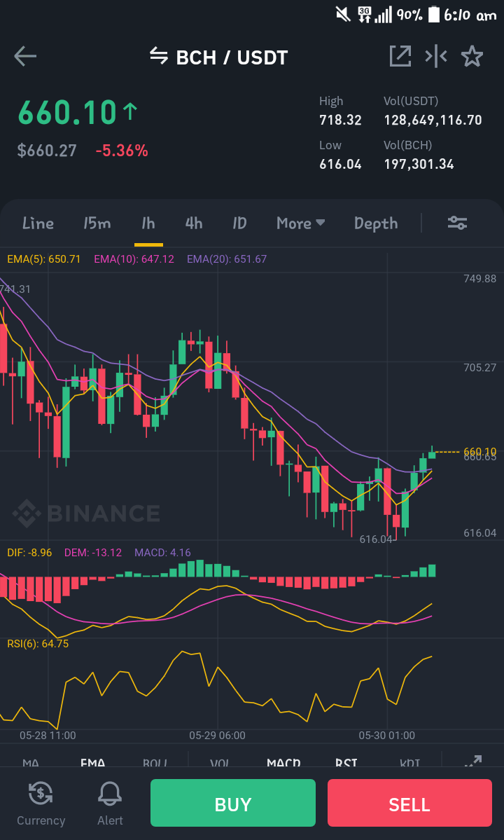Screen dimensions: 504x840
Task: Toggle the MACD indicator
Action: point(283,762)
